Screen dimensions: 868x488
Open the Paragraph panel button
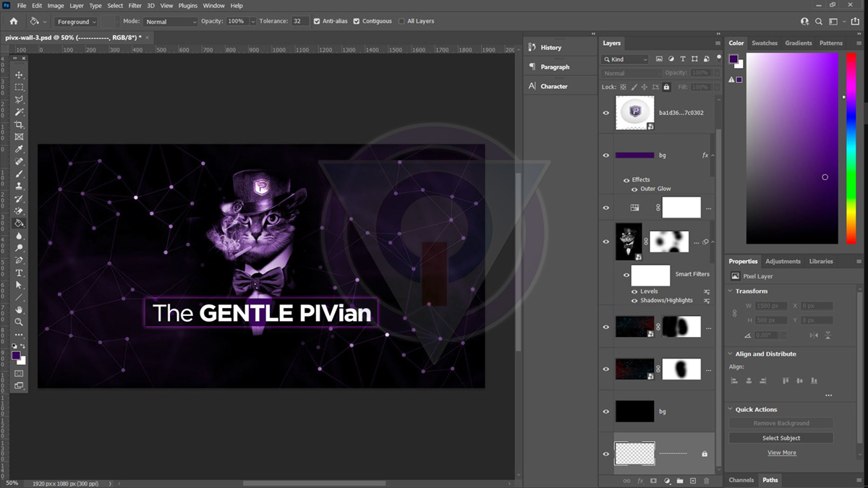(556, 67)
